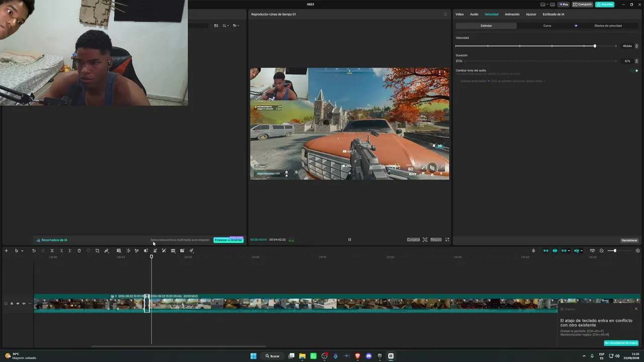The height and width of the screenshot is (362, 644).
Task: Click the Velocidad speed slider handle
Action: point(595,46)
